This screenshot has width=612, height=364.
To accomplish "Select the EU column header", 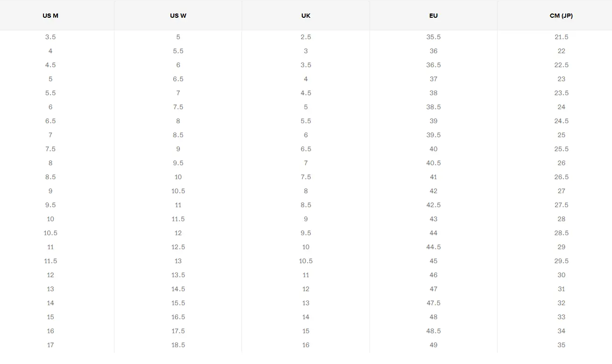I will click(x=434, y=15).
